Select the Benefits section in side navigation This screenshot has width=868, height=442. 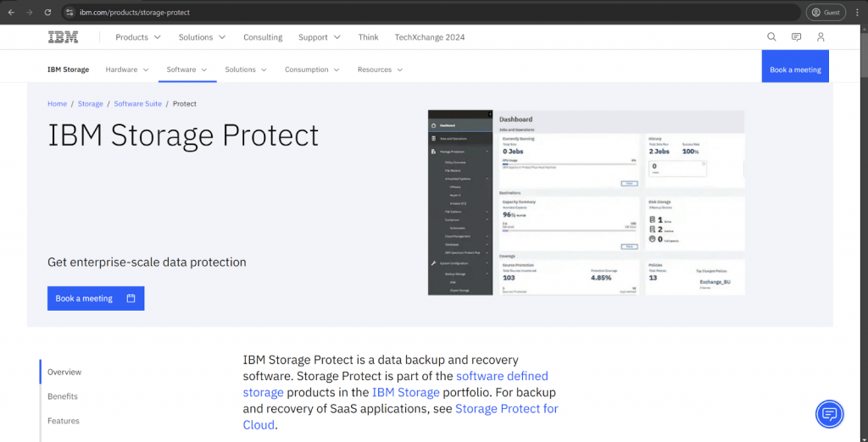(63, 396)
